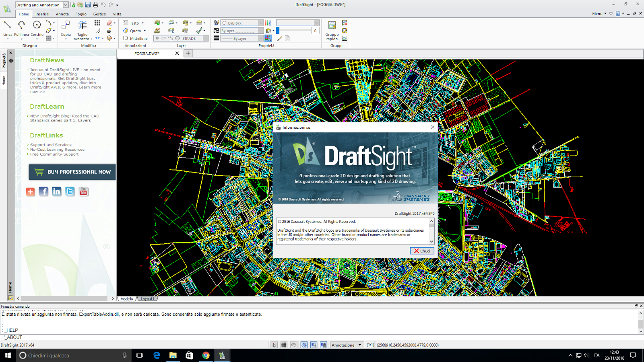The height and width of the screenshot is (362, 644).
Task: Expand the STRADE layer dropdown
Action: pos(205,39)
